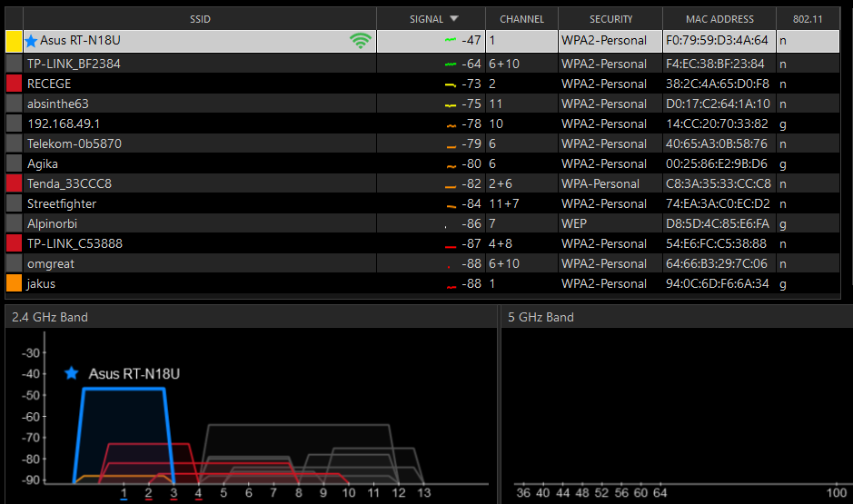Screen dimensions: 853x504
Task: Select the Agika network name
Action: (x=43, y=163)
